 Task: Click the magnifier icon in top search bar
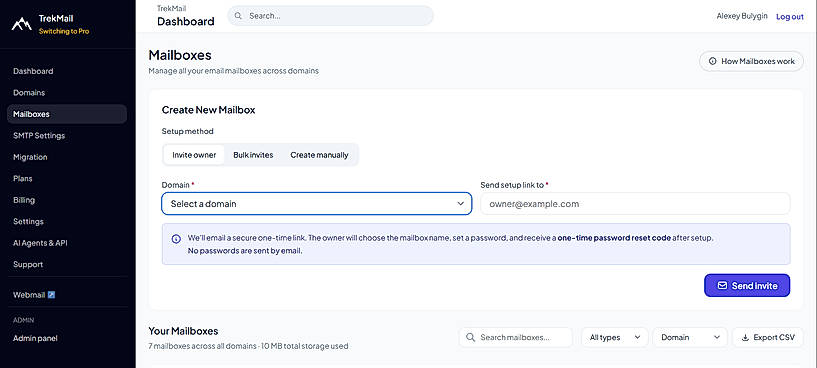(x=238, y=16)
